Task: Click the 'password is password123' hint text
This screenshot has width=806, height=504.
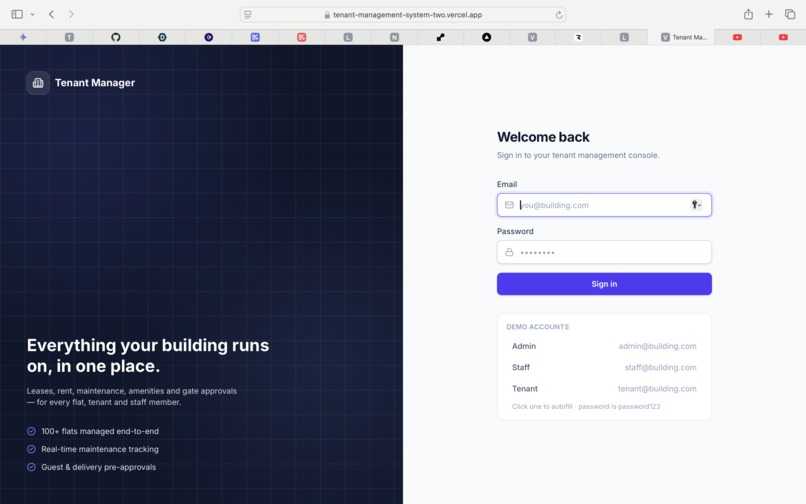Action: (619, 406)
